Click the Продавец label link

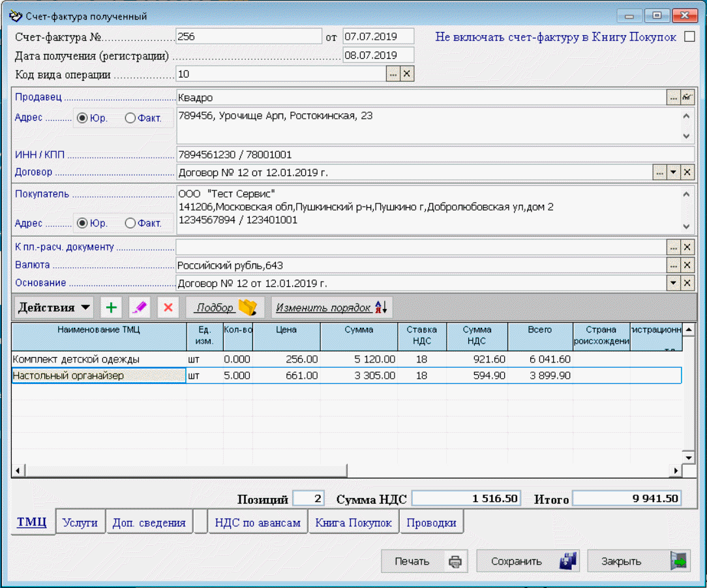pos(38,97)
